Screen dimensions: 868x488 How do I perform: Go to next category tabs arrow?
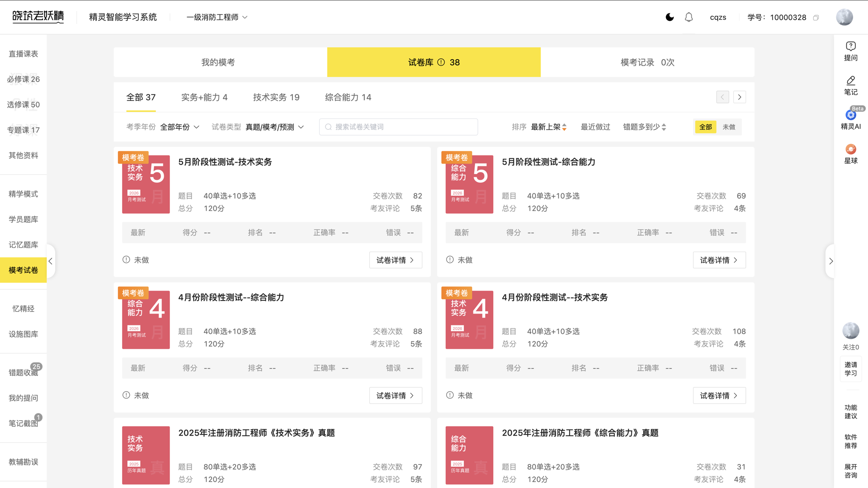click(740, 97)
